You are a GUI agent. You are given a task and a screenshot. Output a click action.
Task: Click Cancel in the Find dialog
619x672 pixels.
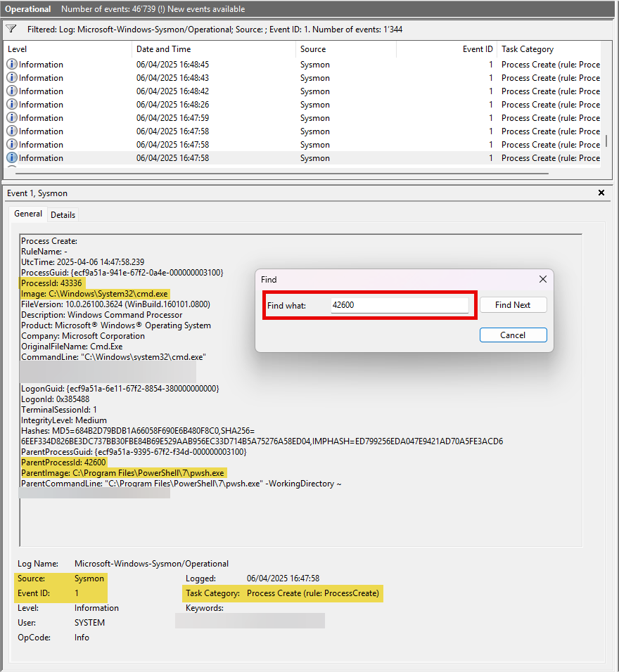click(x=513, y=335)
